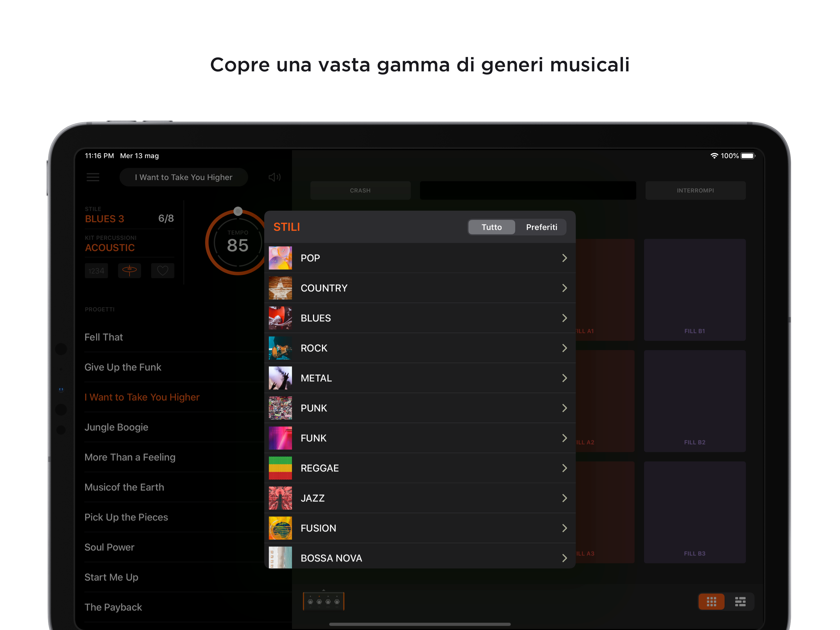Open the BLUES 3 style selector
The image size is (840, 630).
click(105, 219)
